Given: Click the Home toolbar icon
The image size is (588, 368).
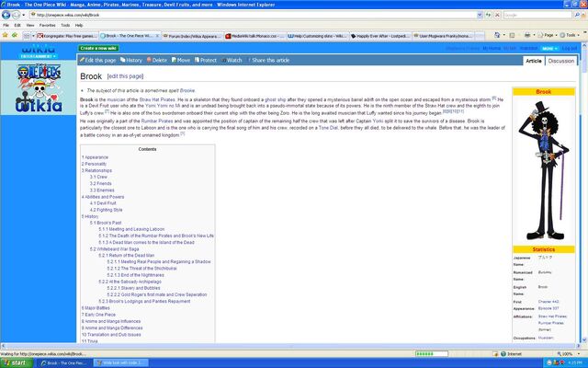Looking at the screenshot, I should click(x=497, y=35).
